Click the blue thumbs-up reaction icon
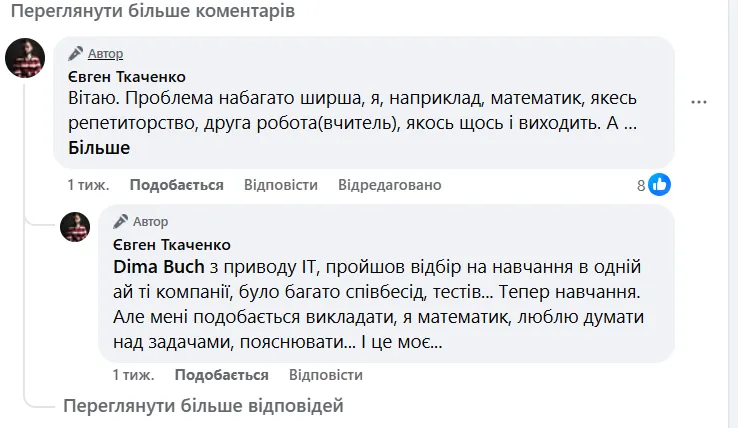738x428 pixels. pos(659,185)
